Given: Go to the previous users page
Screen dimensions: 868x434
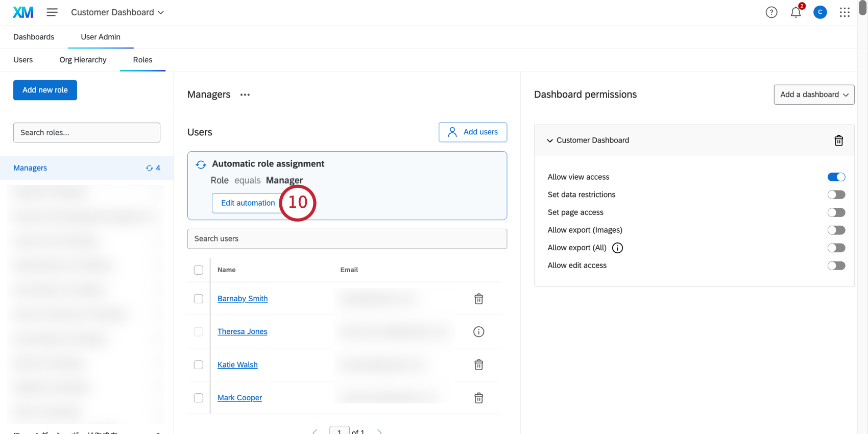Looking at the screenshot, I should point(315,432).
